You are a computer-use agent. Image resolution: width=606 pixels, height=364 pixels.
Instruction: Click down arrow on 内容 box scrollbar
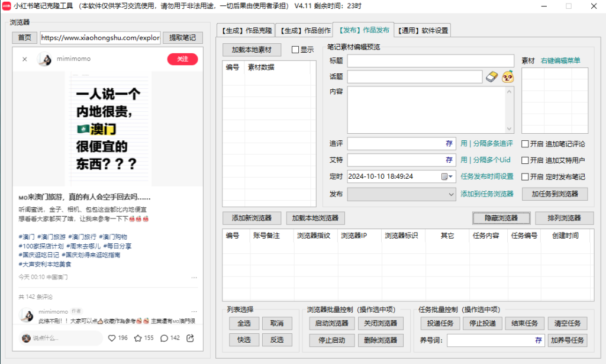(x=510, y=128)
